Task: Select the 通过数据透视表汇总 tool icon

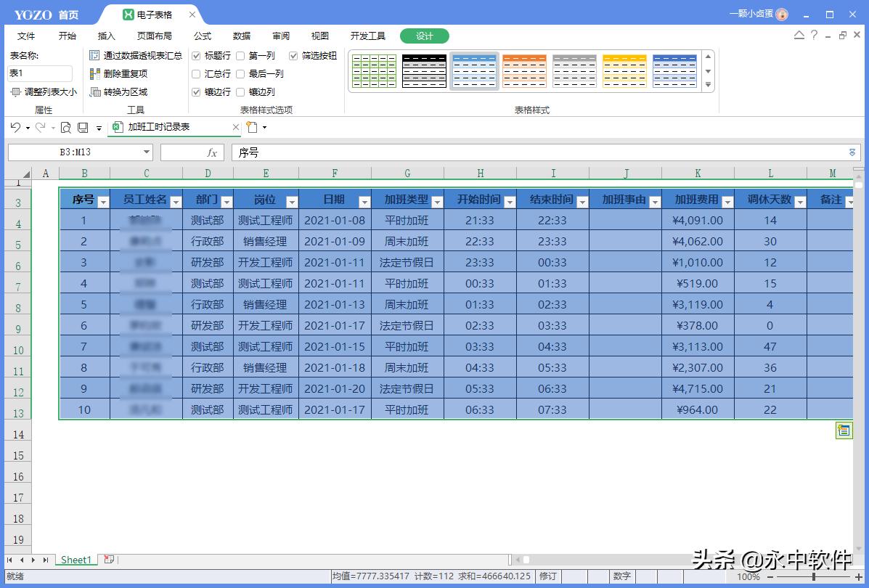Action: coord(95,55)
